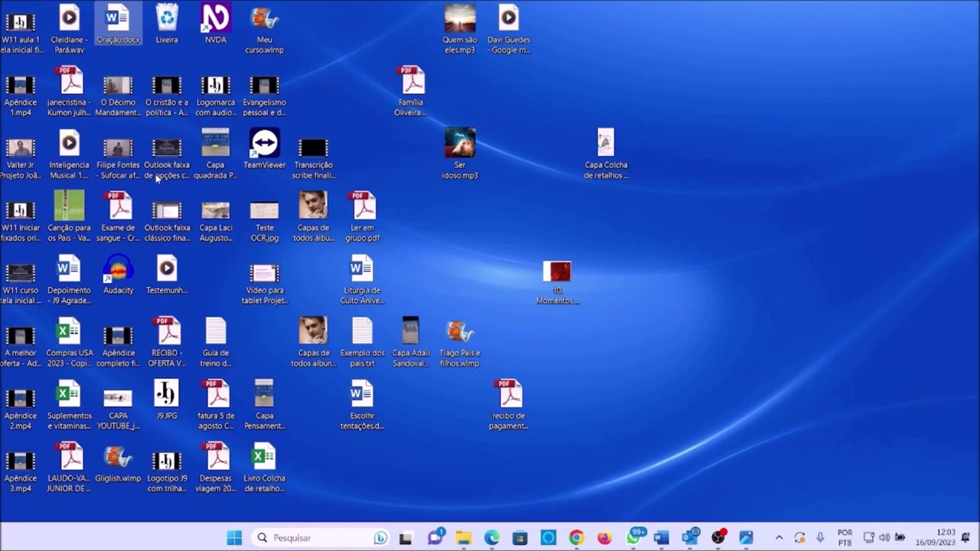The image size is (980, 551).
Task: Open the volume control in tray
Action: point(884,537)
